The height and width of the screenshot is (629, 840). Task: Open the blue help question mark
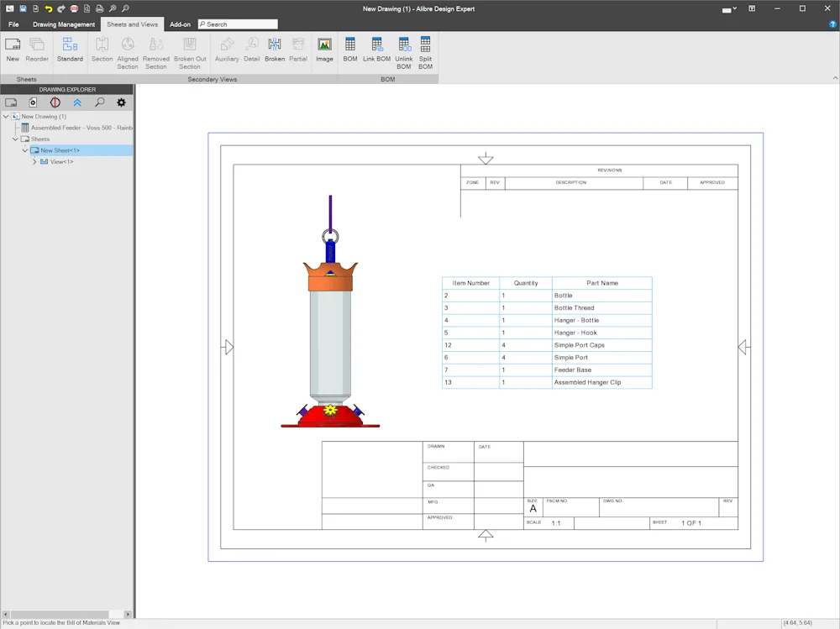click(832, 24)
